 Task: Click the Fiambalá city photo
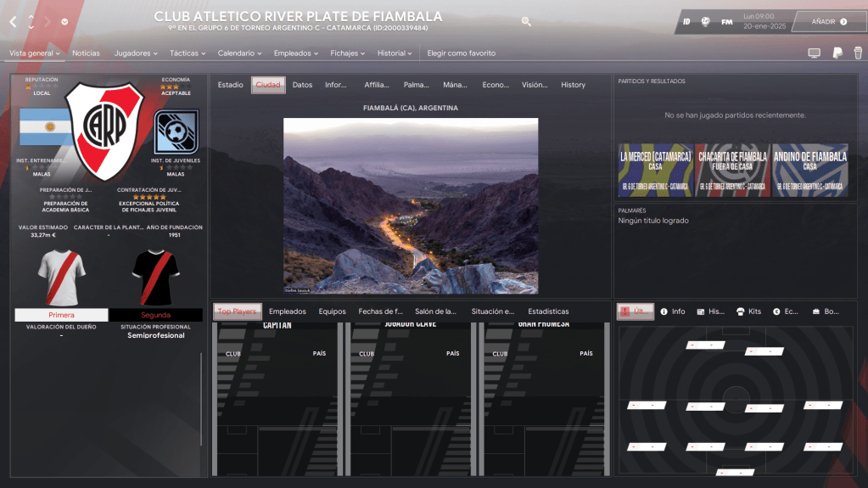pyautogui.click(x=410, y=206)
